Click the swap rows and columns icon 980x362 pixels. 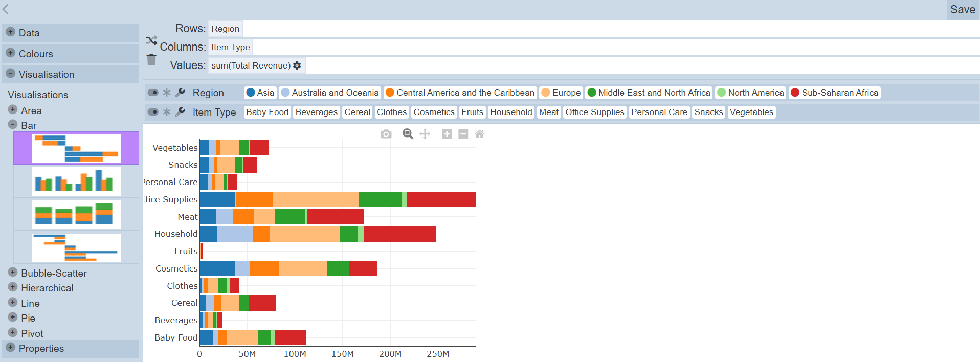pyautogui.click(x=151, y=40)
